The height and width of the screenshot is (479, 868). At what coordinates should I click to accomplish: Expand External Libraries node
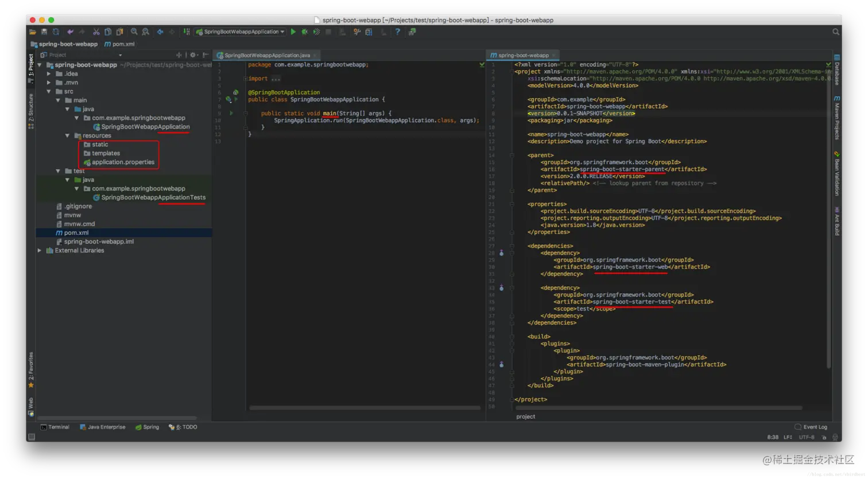[40, 251]
